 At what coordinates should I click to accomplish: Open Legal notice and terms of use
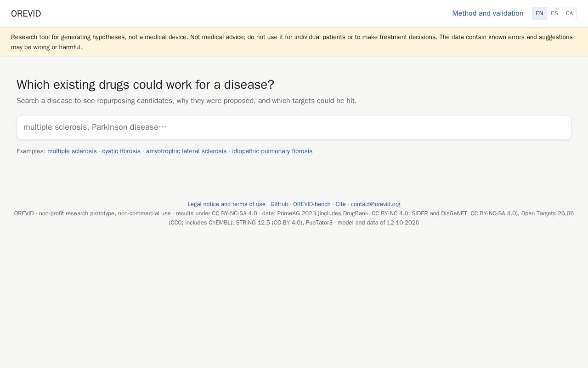[x=226, y=204]
